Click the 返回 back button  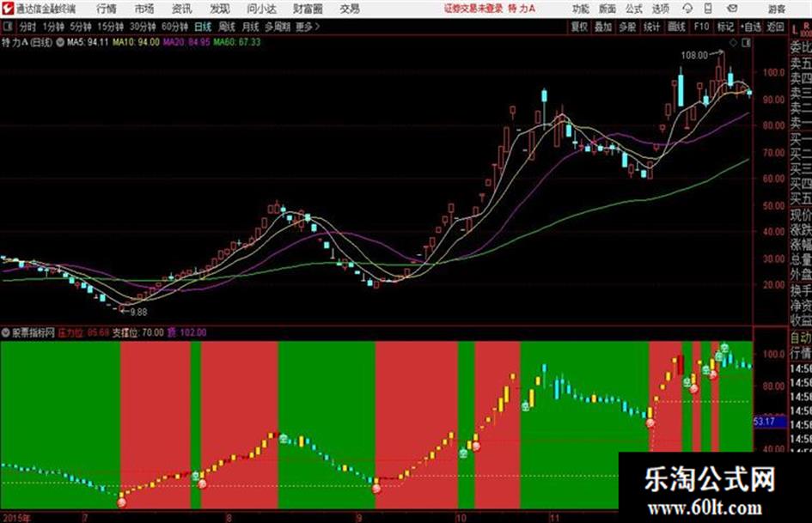(x=775, y=27)
